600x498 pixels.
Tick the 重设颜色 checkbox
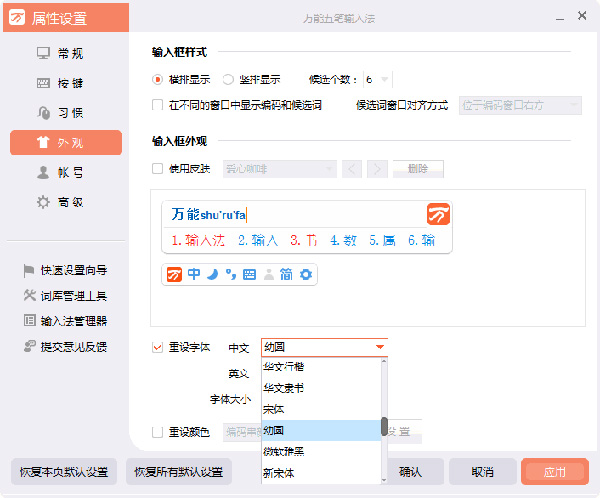tap(157, 432)
